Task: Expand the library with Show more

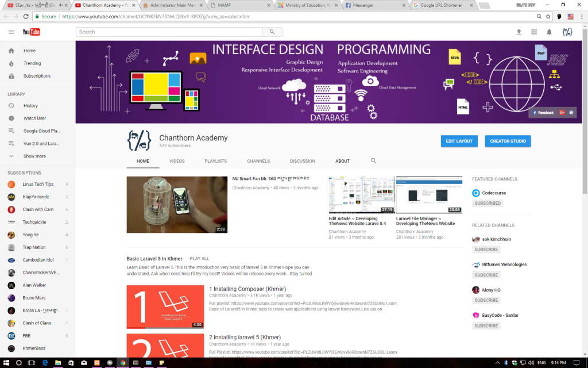Action: (x=34, y=156)
